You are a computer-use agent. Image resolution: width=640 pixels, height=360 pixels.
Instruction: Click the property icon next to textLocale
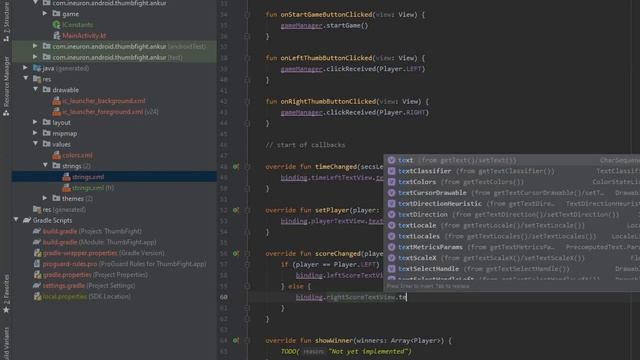[x=391, y=225]
